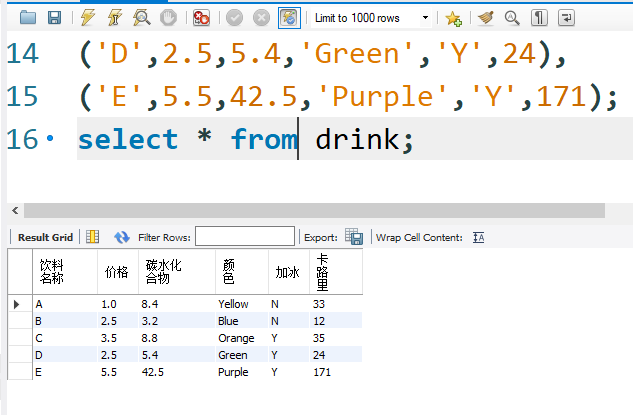Toggle editor word wrap icon in toolbar
Screen dimensions: 633x415
click(566, 18)
